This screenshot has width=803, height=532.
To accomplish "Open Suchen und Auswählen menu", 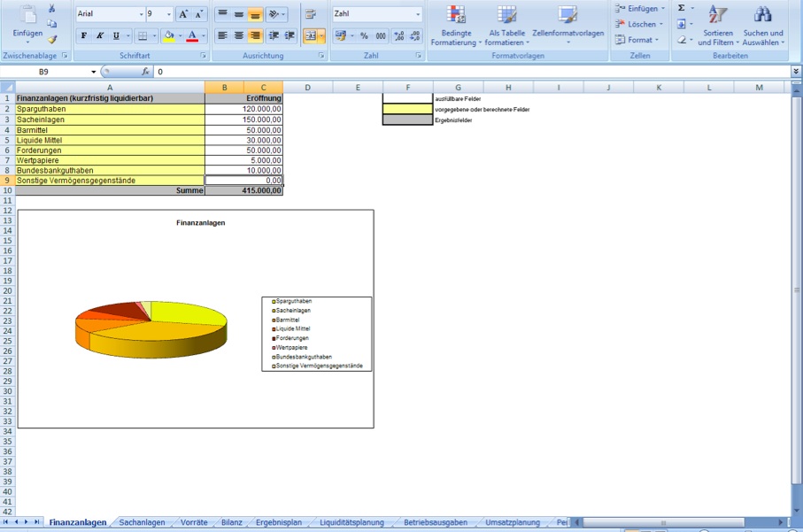I will pos(763,25).
